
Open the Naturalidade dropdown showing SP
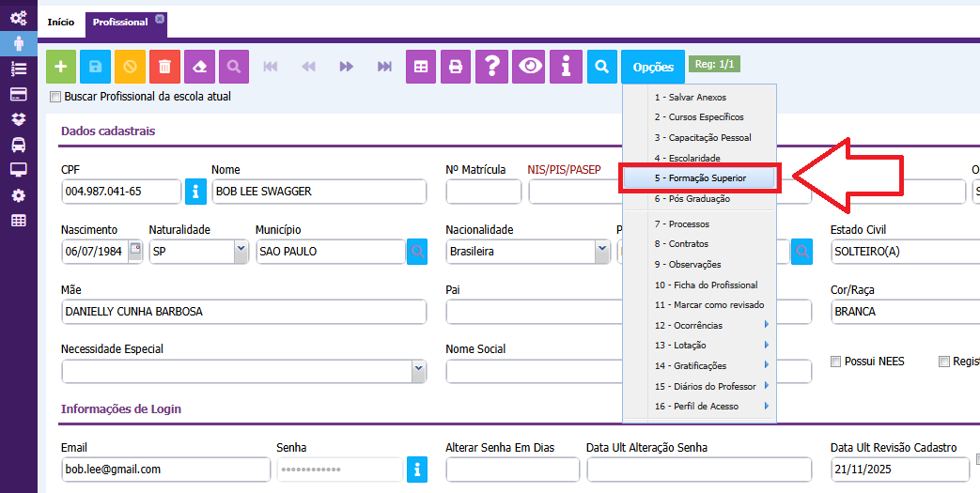click(x=241, y=251)
